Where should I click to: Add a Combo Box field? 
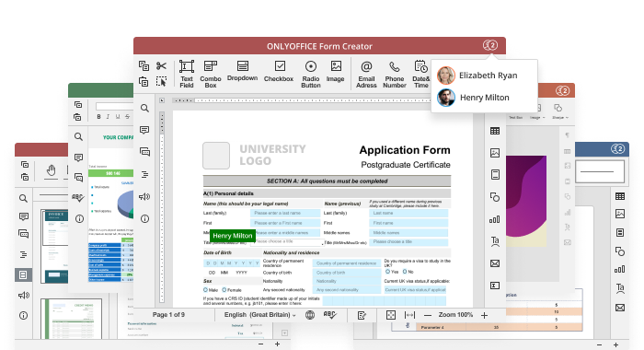click(x=211, y=74)
